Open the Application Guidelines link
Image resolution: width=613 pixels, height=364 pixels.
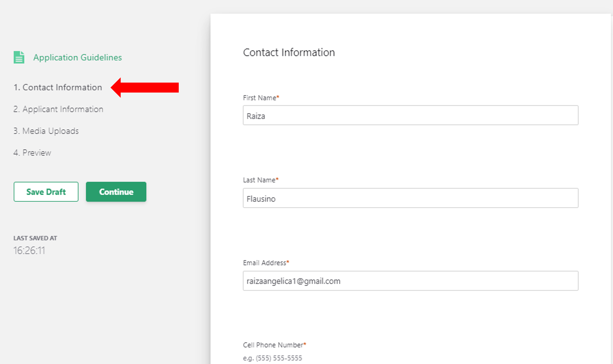(x=78, y=57)
